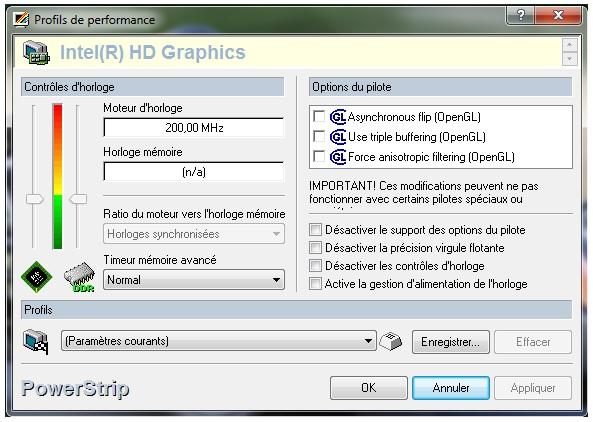Click the hotkey keyboard key icon
This screenshot has width=593, height=422.
point(391,341)
